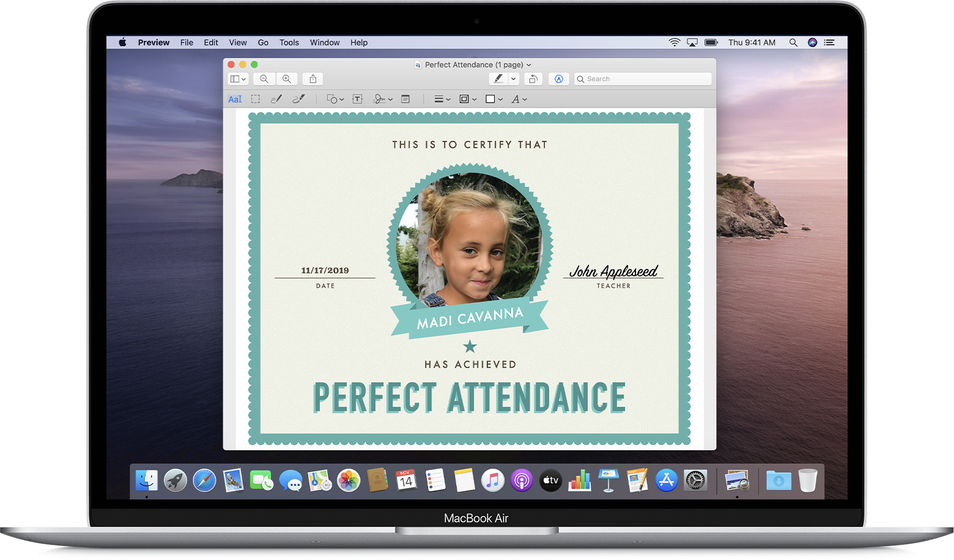Open the Window menu
The height and width of the screenshot is (560, 954).
pyautogui.click(x=325, y=42)
